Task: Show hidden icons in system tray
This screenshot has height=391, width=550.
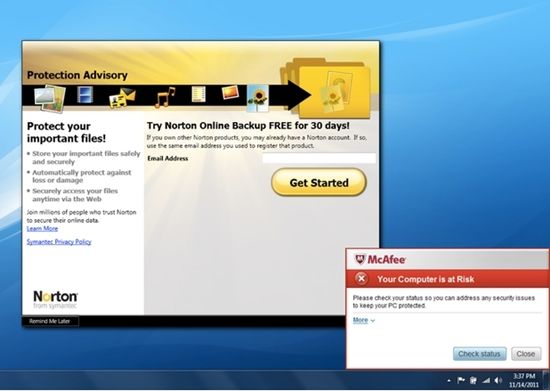Action: (449, 380)
